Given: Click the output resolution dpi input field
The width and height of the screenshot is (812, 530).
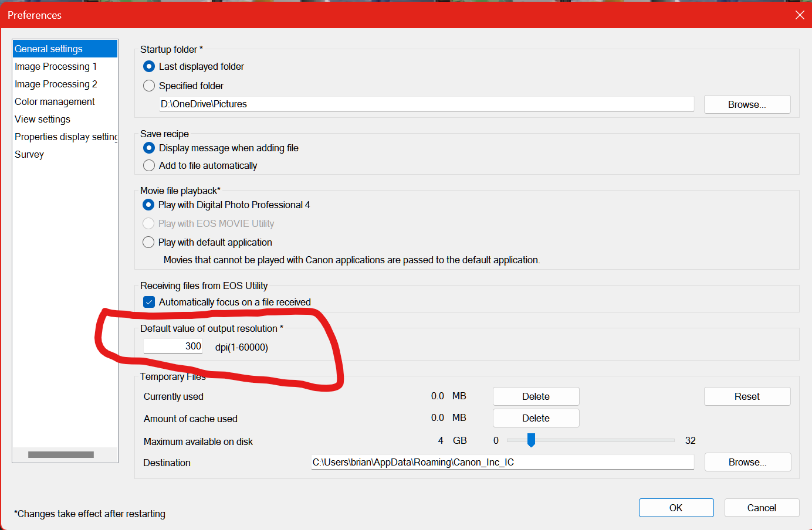Looking at the screenshot, I should (173, 346).
